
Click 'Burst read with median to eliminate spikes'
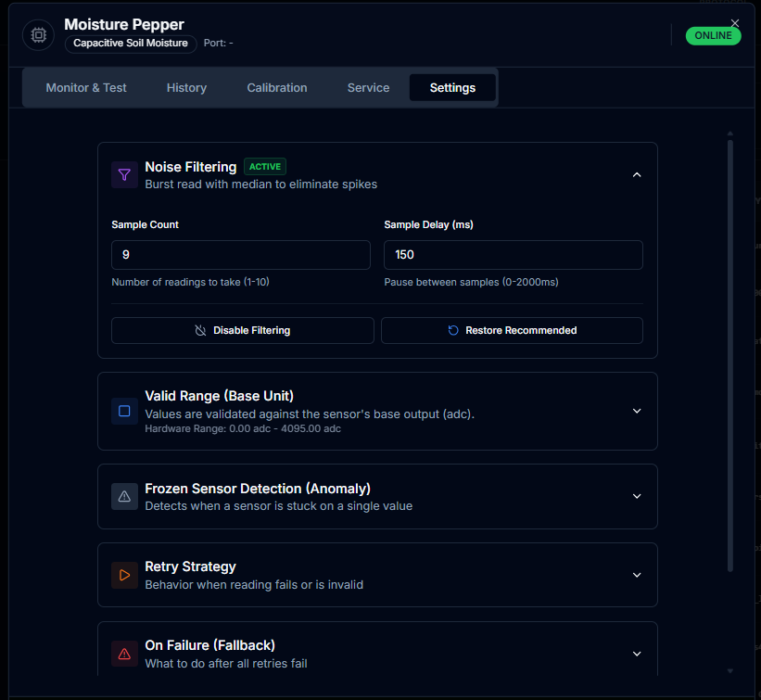point(261,185)
